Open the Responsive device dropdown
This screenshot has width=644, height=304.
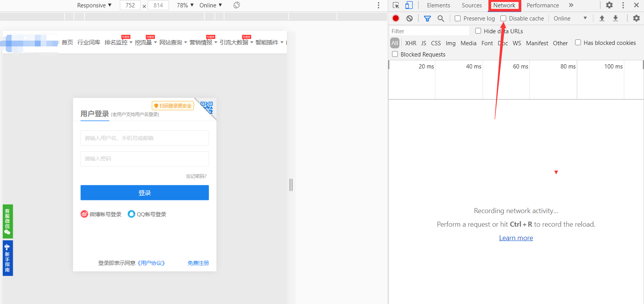click(94, 5)
